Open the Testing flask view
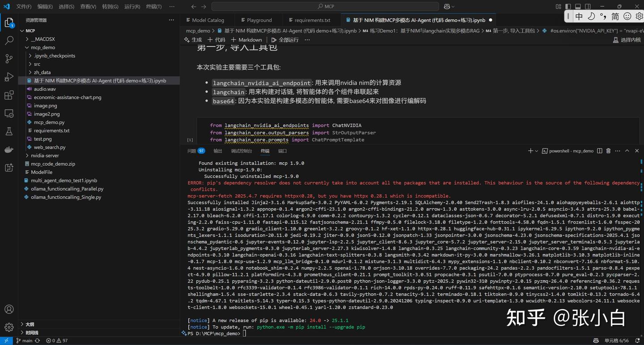 9,131
